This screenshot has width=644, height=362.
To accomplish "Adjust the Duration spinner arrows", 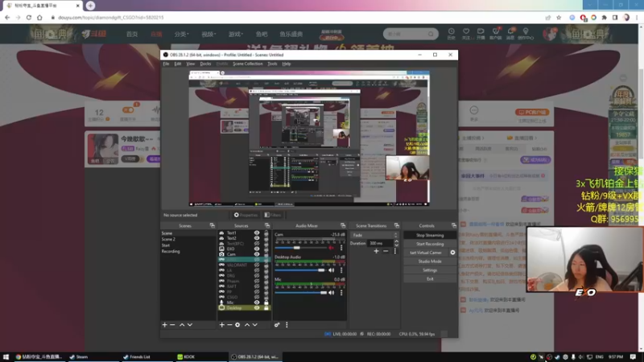I will click(x=396, y=243).
